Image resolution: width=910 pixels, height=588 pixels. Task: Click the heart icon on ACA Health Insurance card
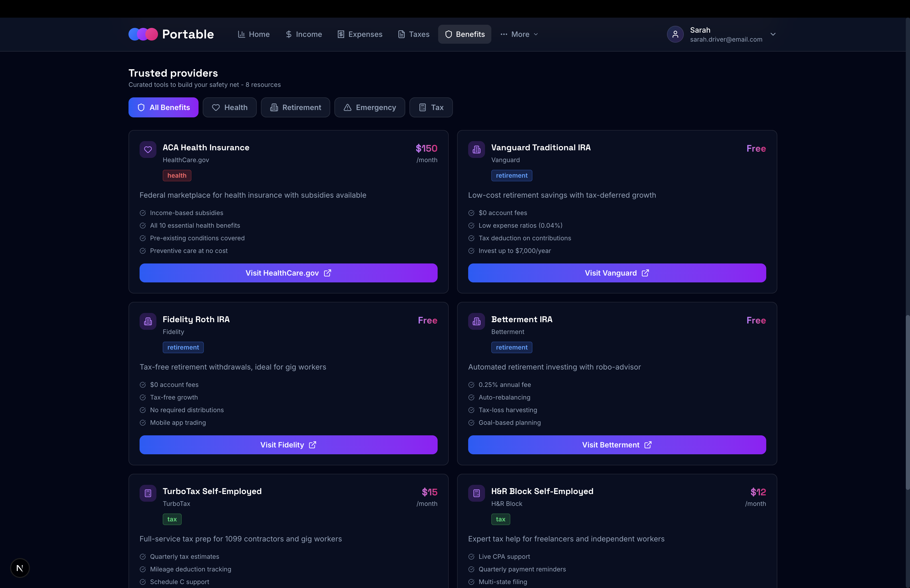click(148, 150)
